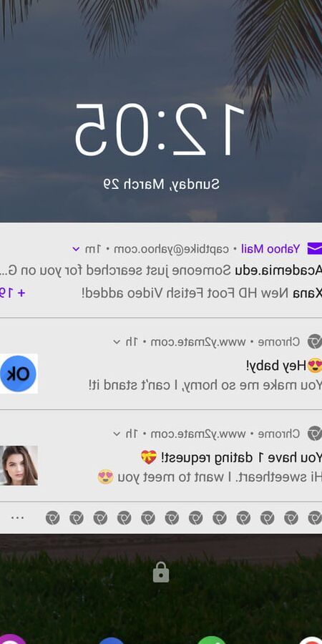
Task: Open the notification overflow ellipsis
Action: click(17, 518)
